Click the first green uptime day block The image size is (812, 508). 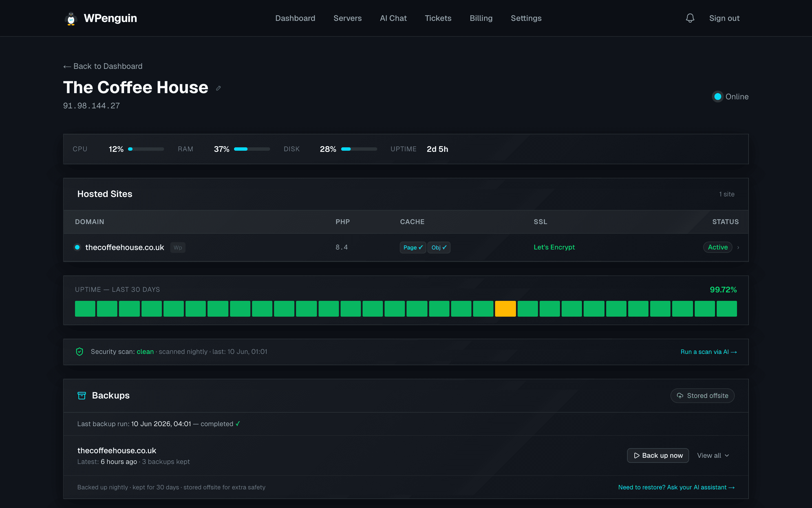[85, 309]
